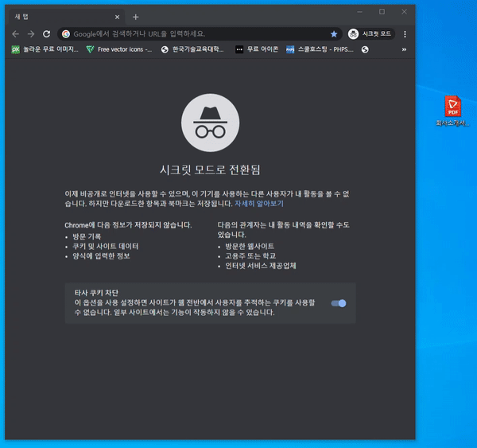
Task: Click the Google icon in the address bar
Action: (66, 33)
